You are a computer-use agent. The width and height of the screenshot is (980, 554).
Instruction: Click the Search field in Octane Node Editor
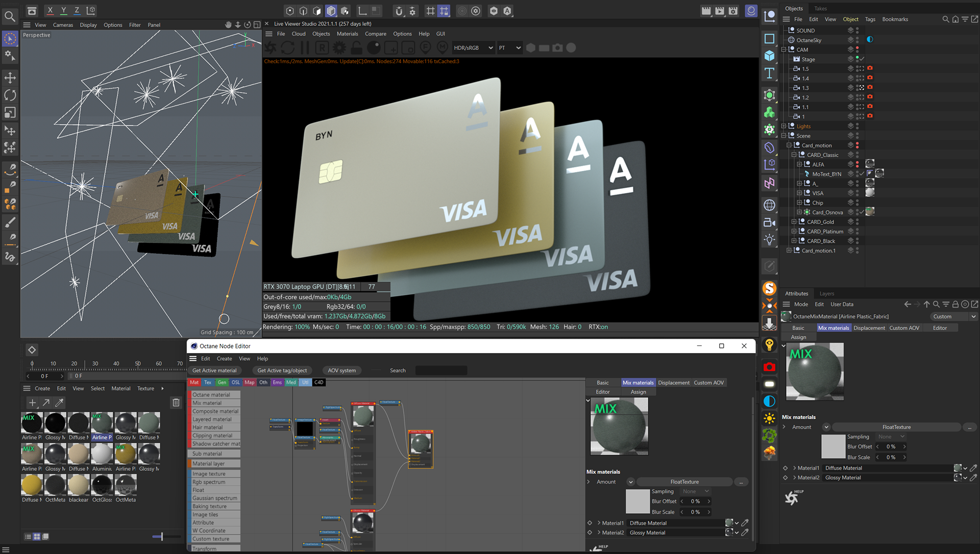tap(441, 370)
